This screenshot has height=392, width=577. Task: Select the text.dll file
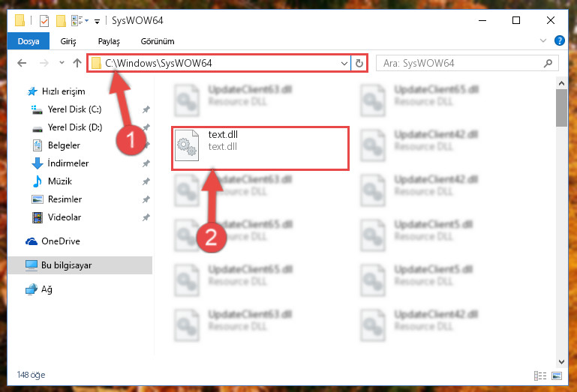pyautogui.click(x=260, y=148)
